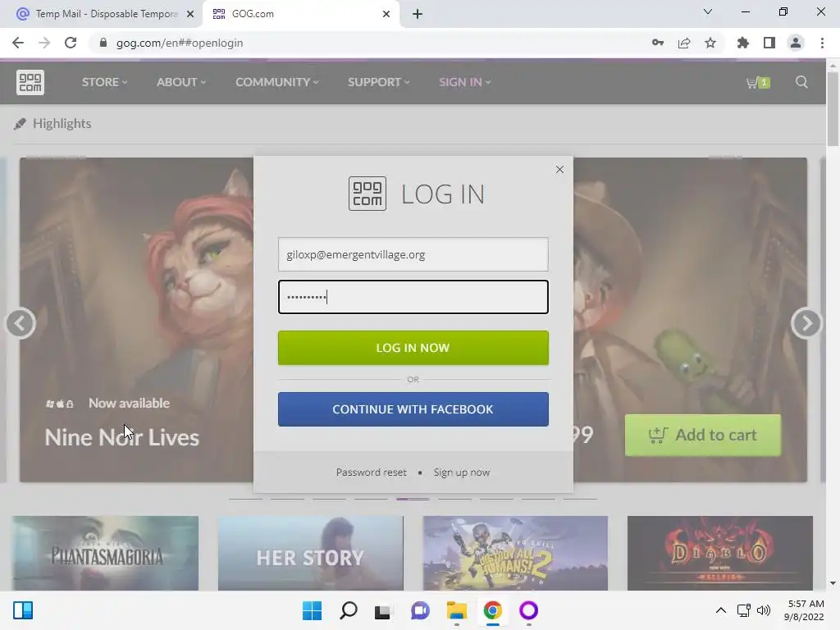Click the password key icon in address bar
The image size is (840, 630).
[x=658, y=43]
